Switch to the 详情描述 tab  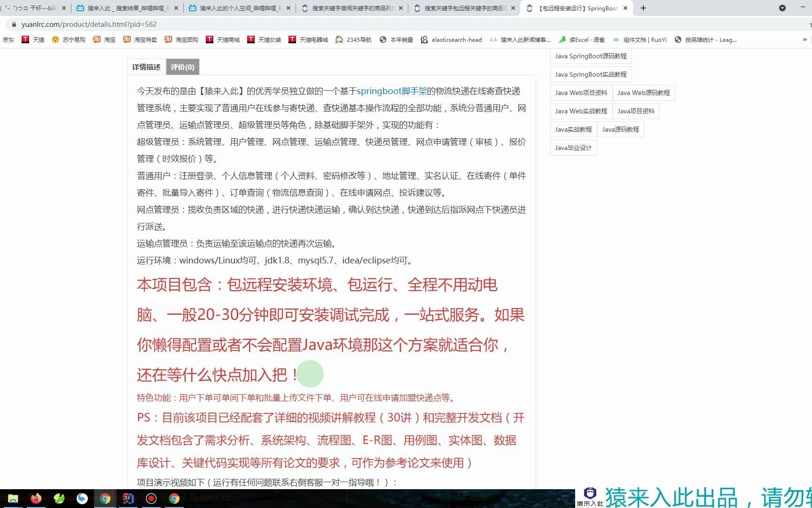coord(146,67)
